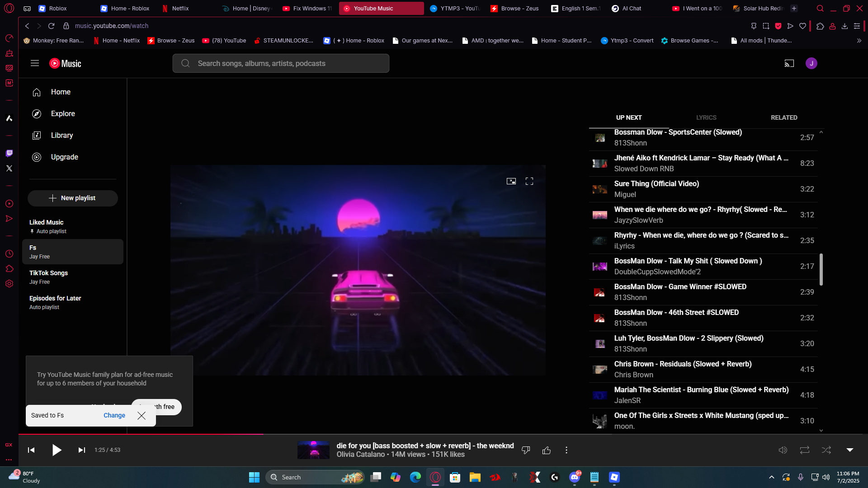The height and width of the screenshot is (488, 868).
Task: Switch to the UP NEXT tab
Action: point(629,117)
